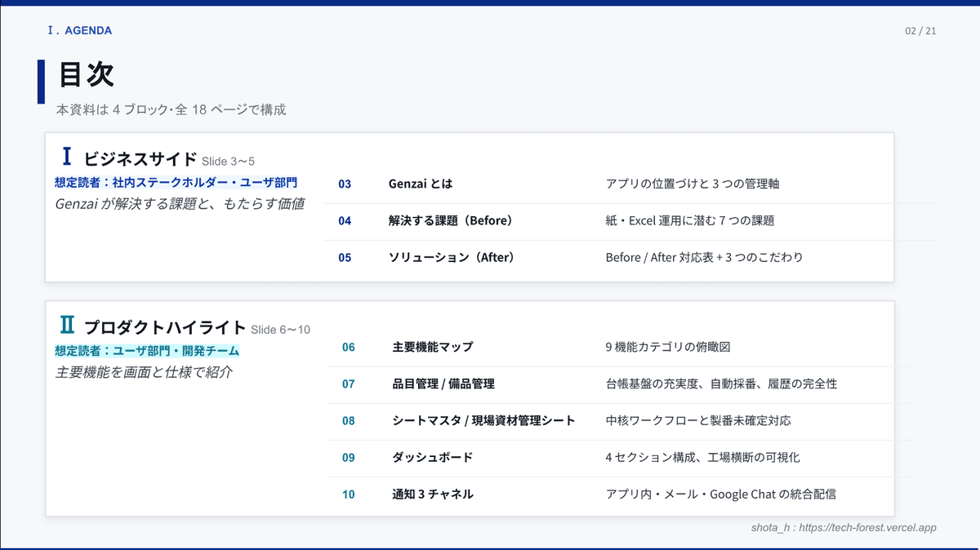Screen dimensions: 980x550
Task: Click the highlighted 社内ステークホルダー・ユーザ部門 reader label
Action: (176, 182)
